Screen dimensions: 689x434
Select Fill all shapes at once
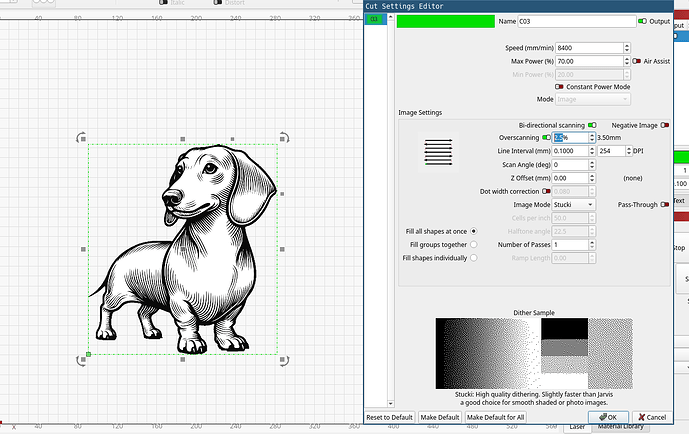(x=473, y=231)
